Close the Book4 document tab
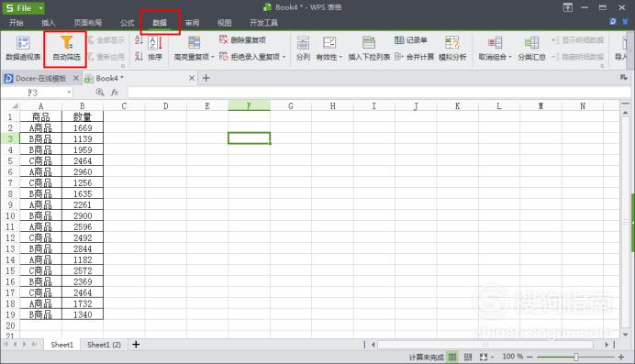The height and width of the screenshot is (364, 635). click(x=192, y=78)
